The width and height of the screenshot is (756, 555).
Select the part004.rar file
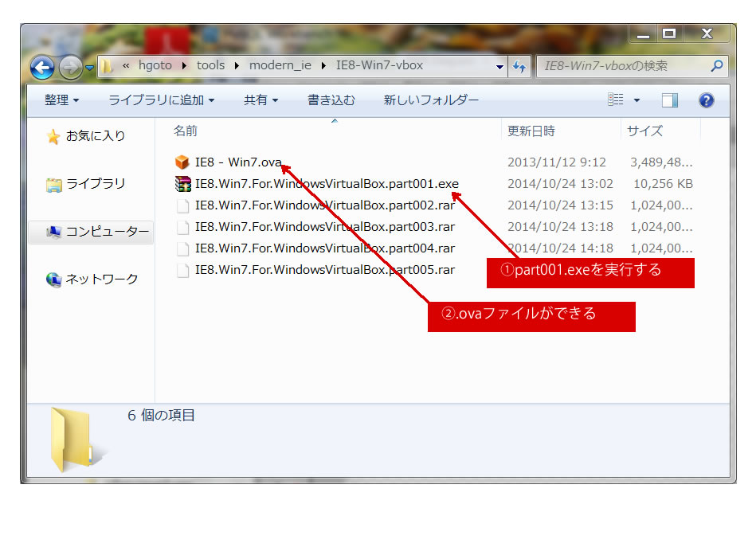point(325,248)
